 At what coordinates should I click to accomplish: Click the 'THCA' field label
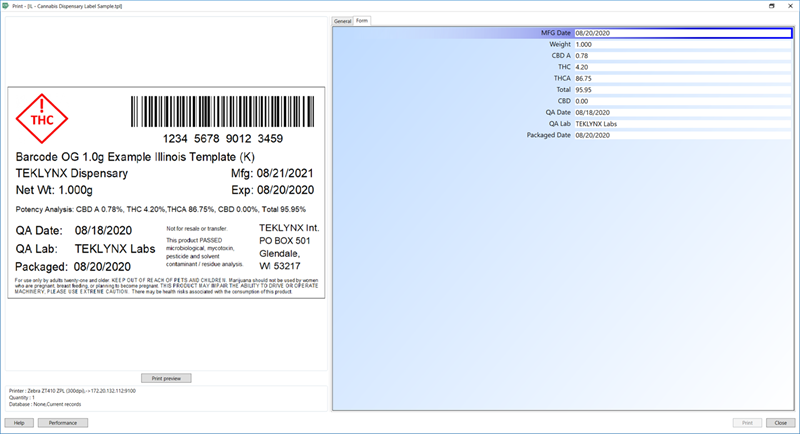562,79
